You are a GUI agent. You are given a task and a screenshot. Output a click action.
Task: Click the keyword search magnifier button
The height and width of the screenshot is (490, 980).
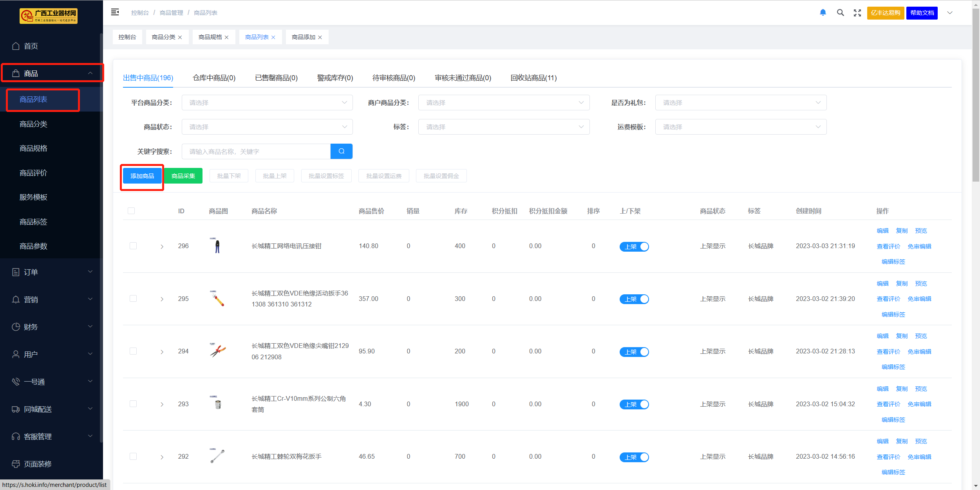tap(341, 151)
